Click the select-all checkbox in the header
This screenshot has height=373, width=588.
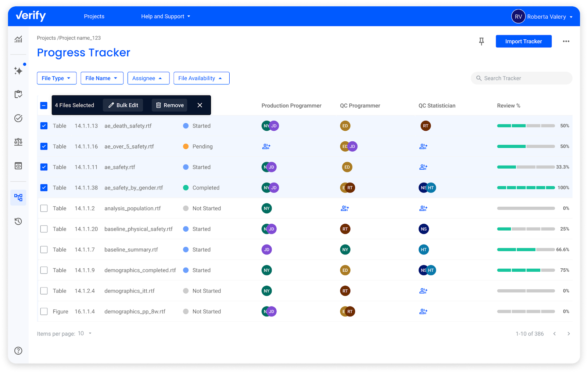pyautogui.click(x=44, y=105)
